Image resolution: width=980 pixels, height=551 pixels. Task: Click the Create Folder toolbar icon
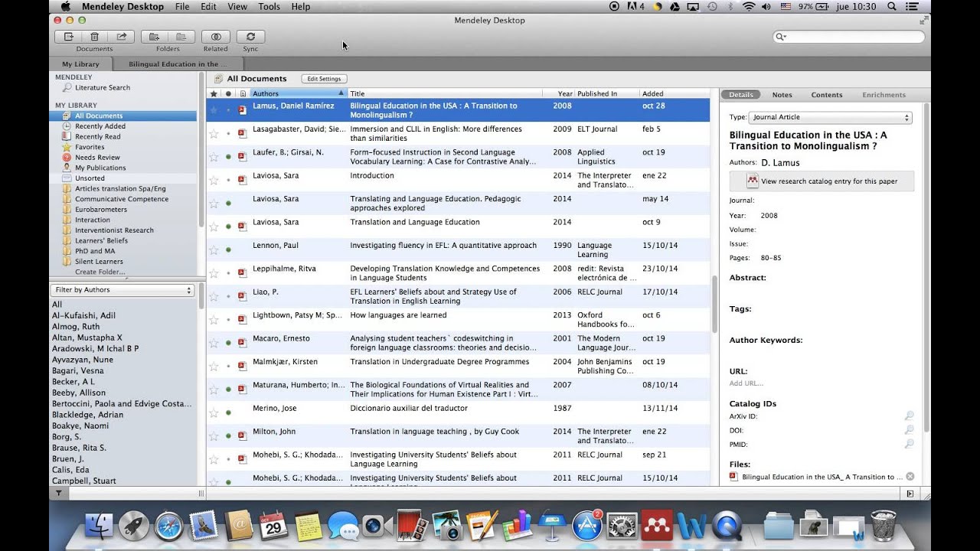[x=154, y=36]
